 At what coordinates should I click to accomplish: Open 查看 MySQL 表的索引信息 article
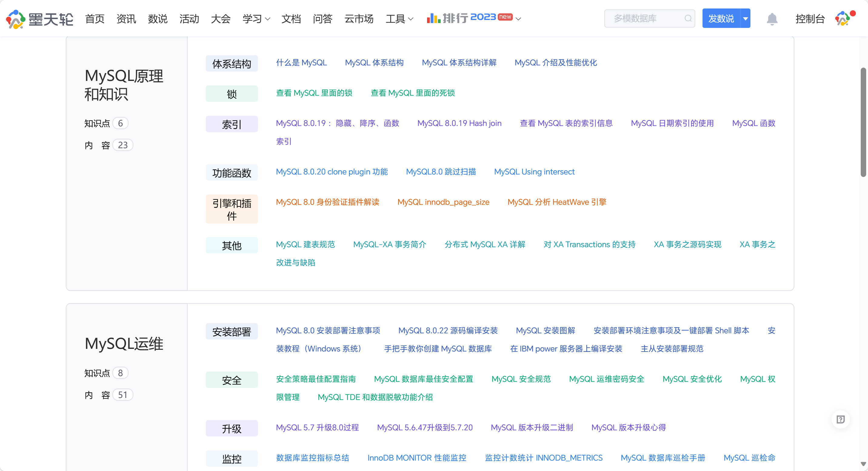pyautogui.click(x=566, y=123)
